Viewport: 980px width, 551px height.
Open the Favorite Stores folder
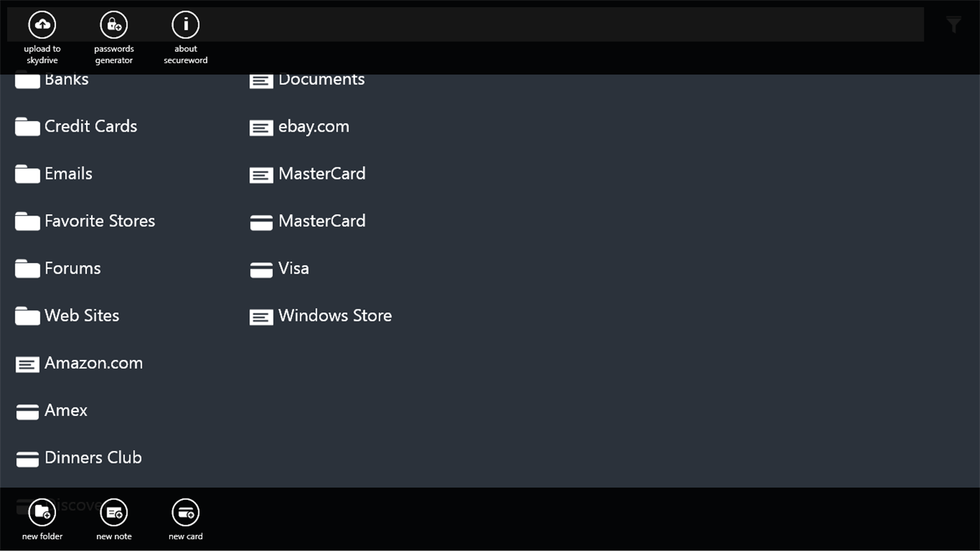pos(99,221)
